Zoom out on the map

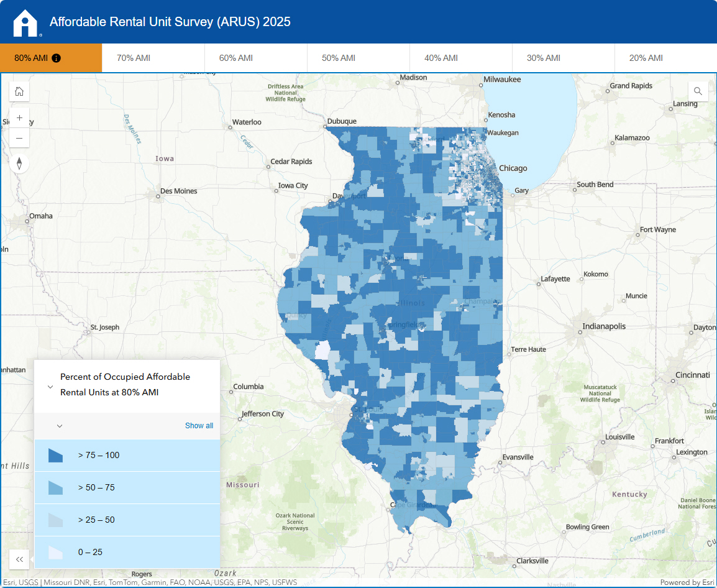[x=19, y=138]
